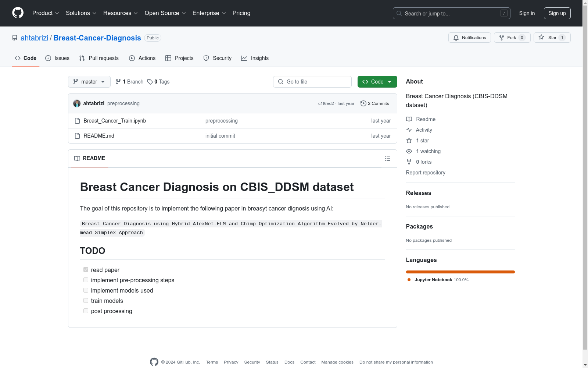This screenshot has height=368, width=588.
Task: Toggle implement models used checkbox
Action: point(86,290)
